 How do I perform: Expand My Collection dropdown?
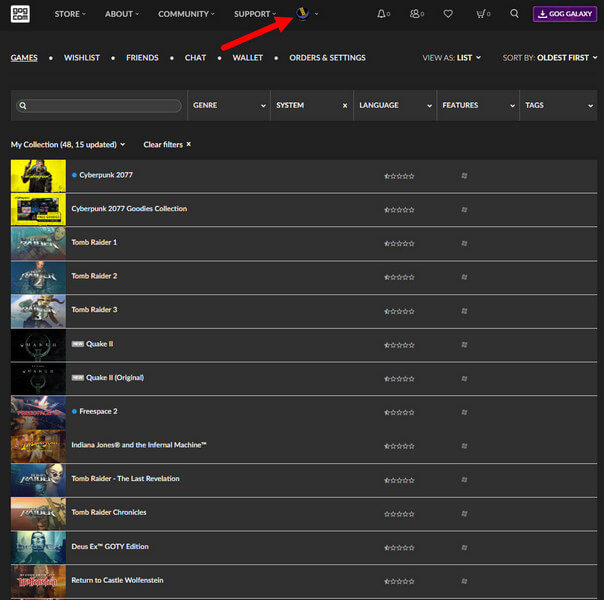(x=68, y=144)
